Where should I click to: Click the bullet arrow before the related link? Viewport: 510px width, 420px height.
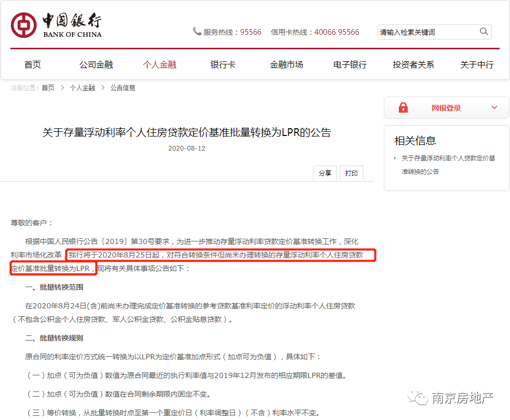[395, 158]
